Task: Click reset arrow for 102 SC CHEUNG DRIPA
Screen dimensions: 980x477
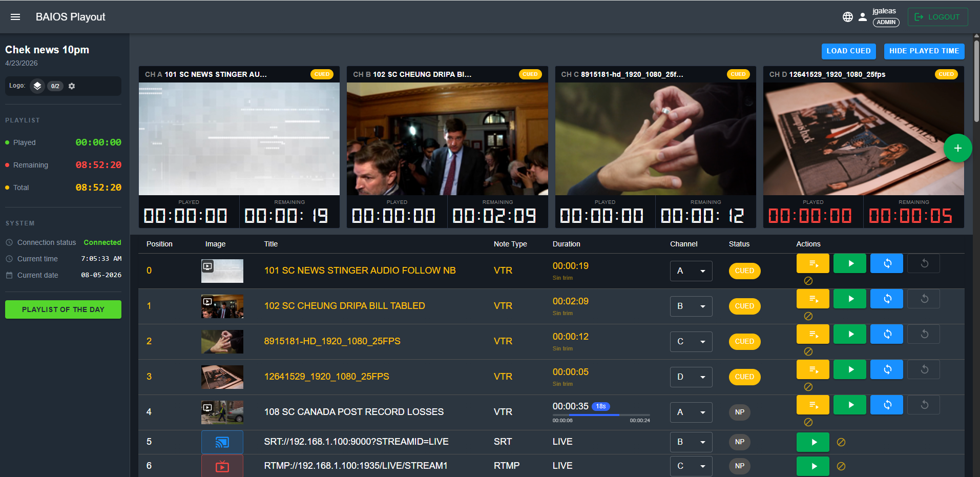Action: click(x=924, y=299)
